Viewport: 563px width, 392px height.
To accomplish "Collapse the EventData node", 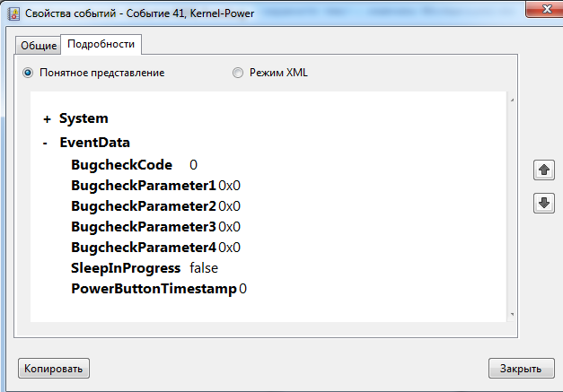I will coord(46,143).
